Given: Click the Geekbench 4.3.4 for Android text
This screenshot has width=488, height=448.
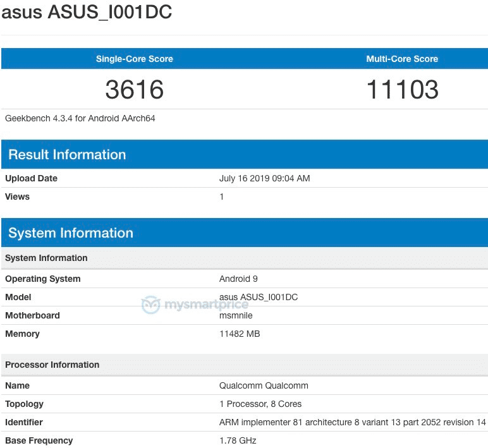Looking at the screenshot, I should 80,118.
